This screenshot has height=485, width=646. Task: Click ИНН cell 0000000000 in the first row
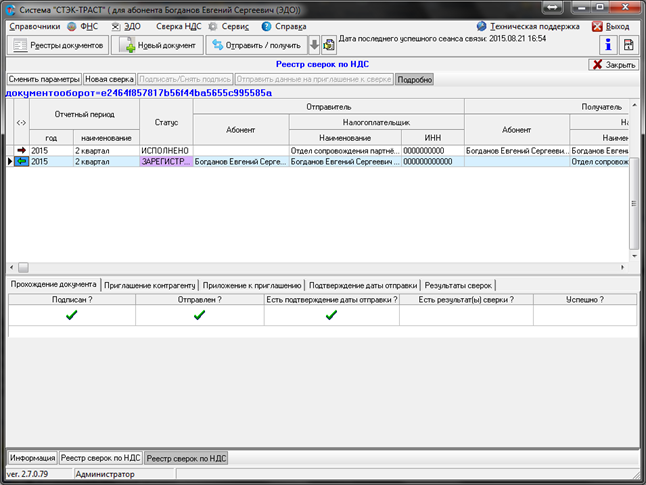(x=433, y=150)
